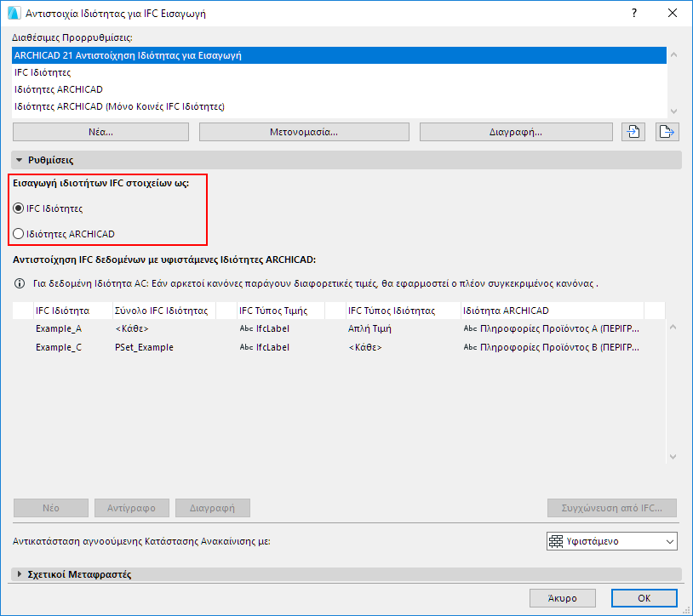Click the Διαγραφή... preset button
693x616 pixels.
[x=516, y=132]
